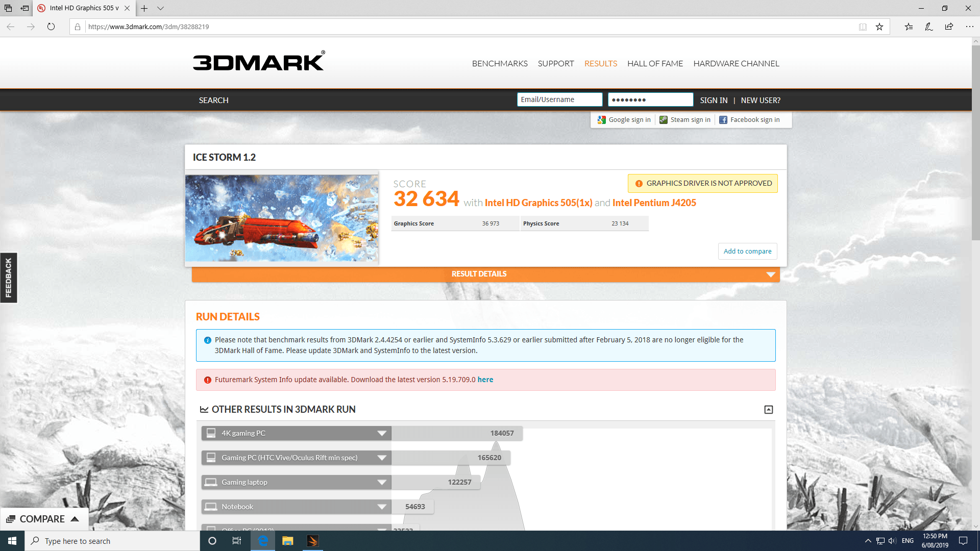Sign in with Google
The width and height of the screenshot is (980, 551).
(x=624, y=120)
